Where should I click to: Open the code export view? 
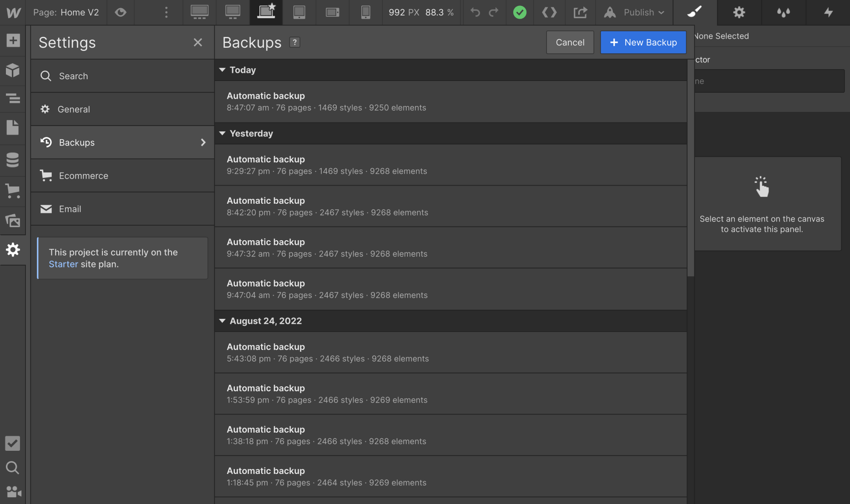549,12
